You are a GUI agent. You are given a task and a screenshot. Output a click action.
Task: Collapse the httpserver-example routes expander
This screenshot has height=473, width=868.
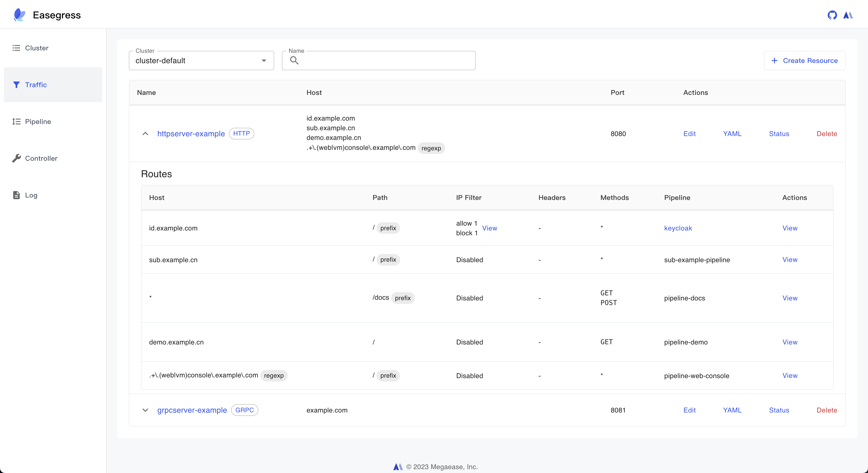[146, 133]
